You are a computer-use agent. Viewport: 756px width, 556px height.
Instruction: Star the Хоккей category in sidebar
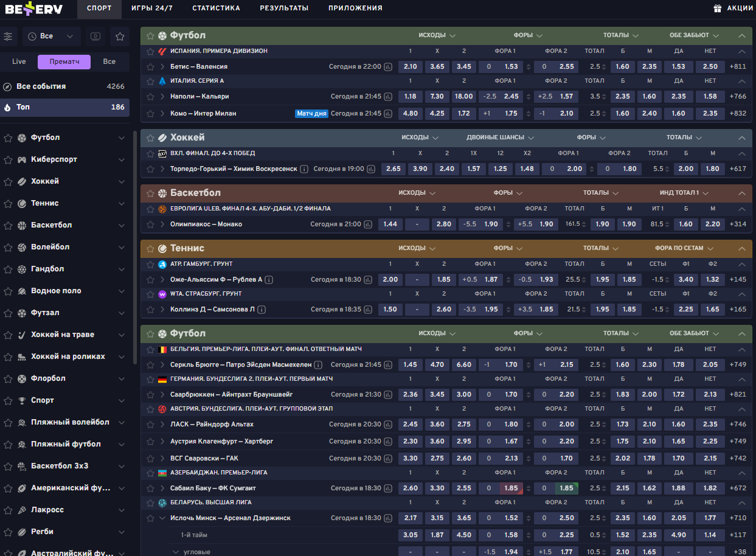pos(8,182)
